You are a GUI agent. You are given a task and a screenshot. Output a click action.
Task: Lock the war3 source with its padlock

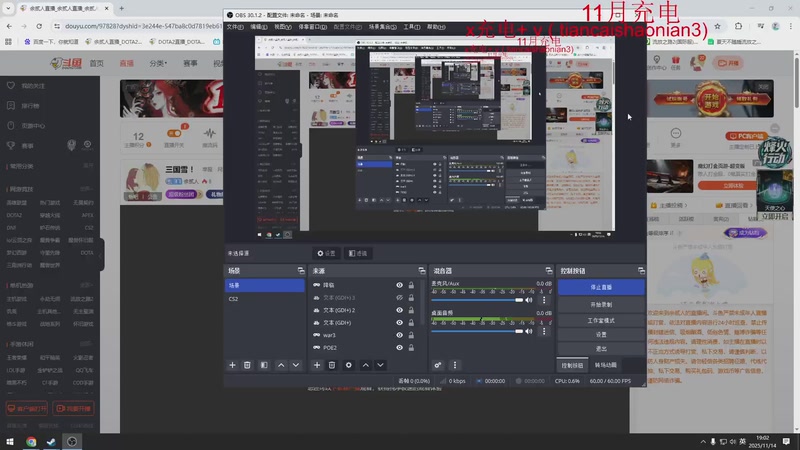[411, 335]
